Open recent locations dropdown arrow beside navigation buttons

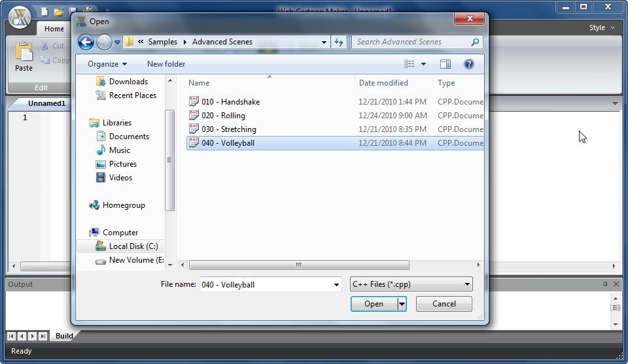(117, 42)
